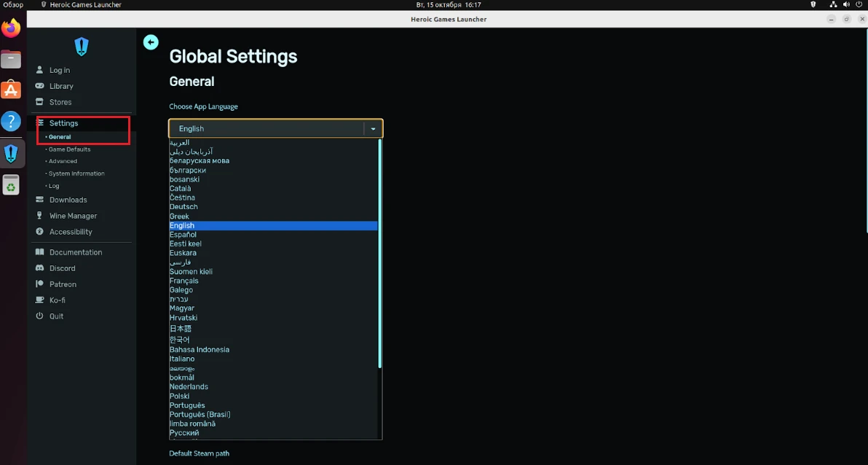Open the Stores section
868x465 pixels.
coord(60,102)
